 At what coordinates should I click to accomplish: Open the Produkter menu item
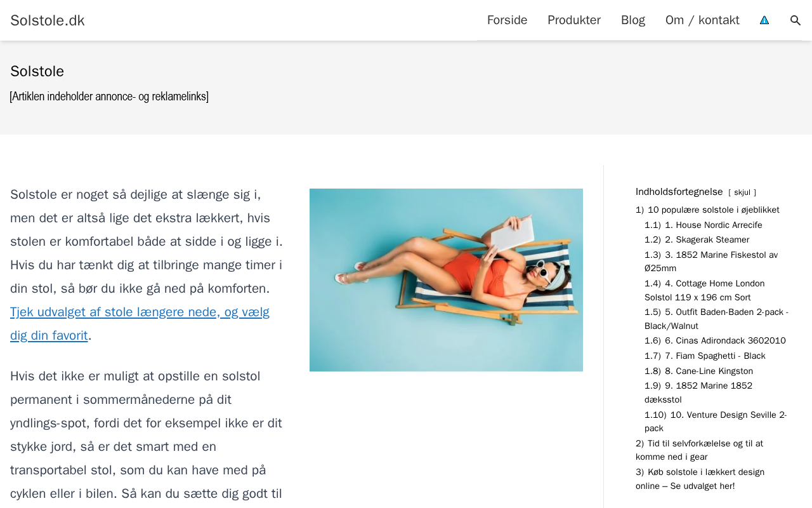[x=574, y=20]
